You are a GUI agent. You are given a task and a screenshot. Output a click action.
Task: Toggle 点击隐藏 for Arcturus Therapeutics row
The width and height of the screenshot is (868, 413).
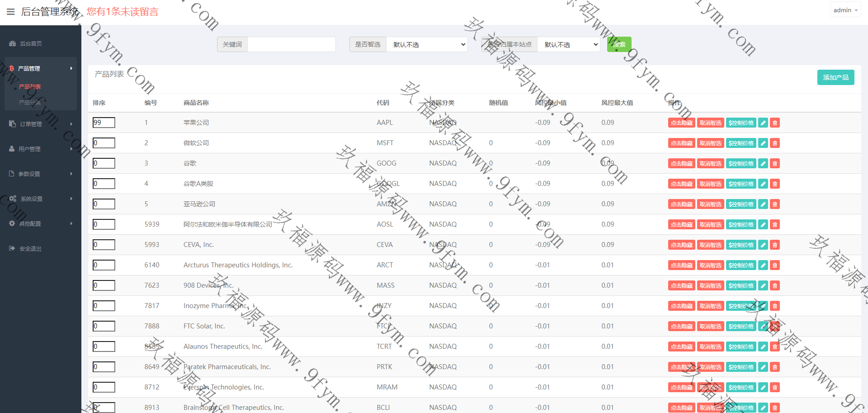pos(681,265)
